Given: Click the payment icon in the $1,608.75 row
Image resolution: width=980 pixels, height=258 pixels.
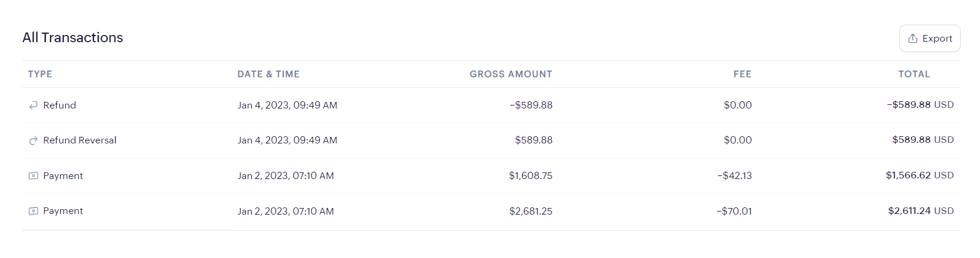Looking at the screenshot, I should (33, 176).
